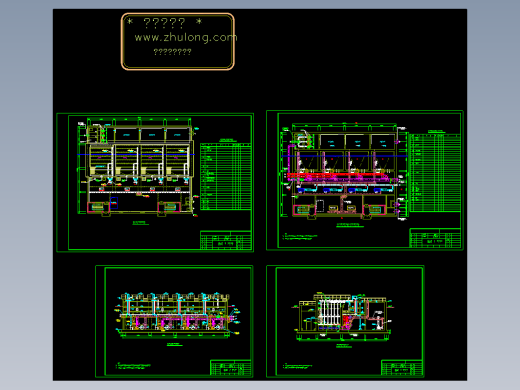Click the title block of the top-right sheet
This screenshot has height=390, width=520.
[435, 238]
